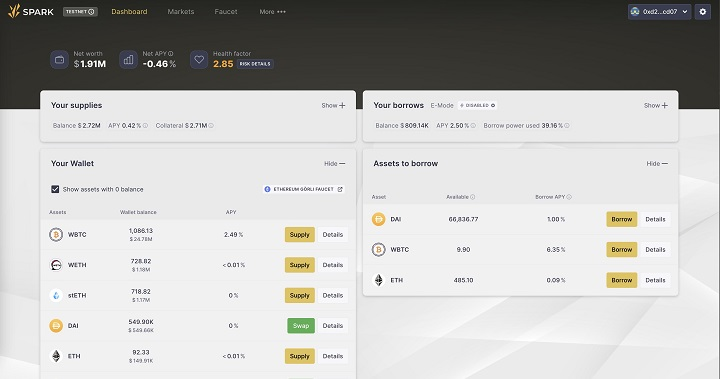
Task: Click the DAI icon in Assets to borrow
Action: [378, 219]
